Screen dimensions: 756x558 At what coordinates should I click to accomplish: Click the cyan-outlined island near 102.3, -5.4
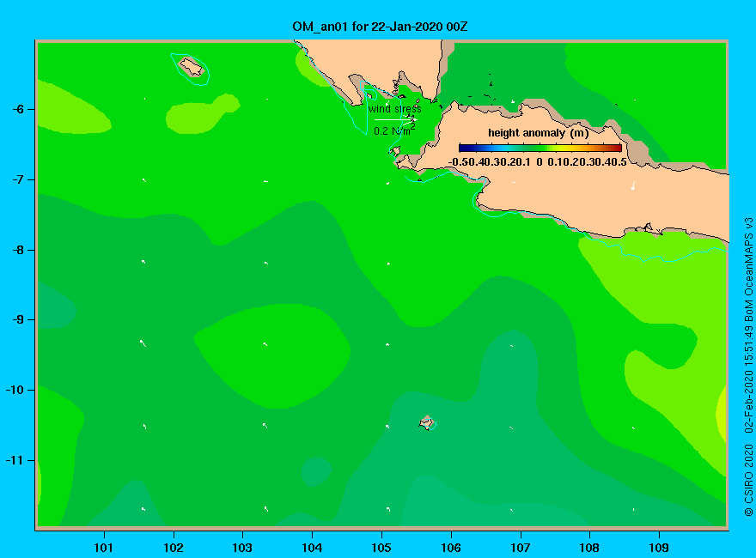[x=192, y=67]
